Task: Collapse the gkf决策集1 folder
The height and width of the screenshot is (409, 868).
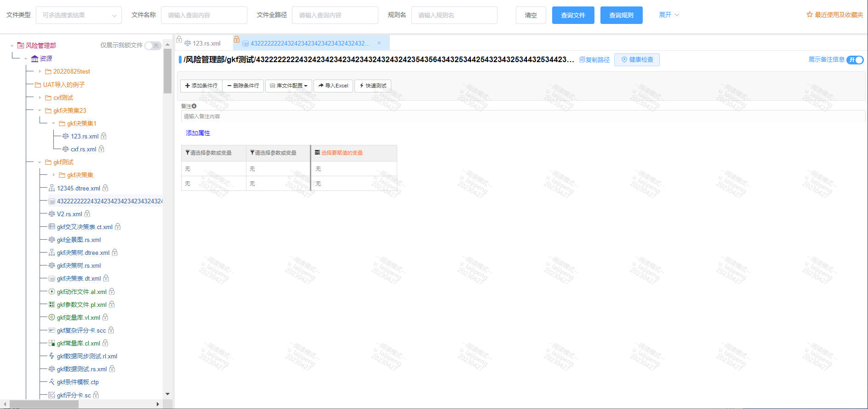Action: click(54, 123)
